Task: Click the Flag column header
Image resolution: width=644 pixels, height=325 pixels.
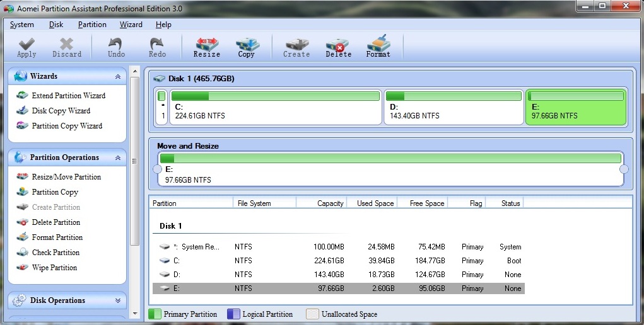Action: tap(467, 203)
